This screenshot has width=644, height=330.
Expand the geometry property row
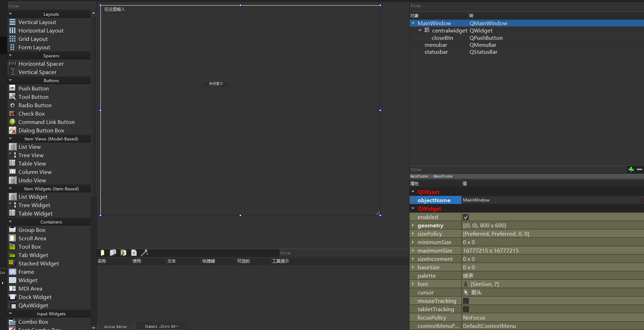[413, 226]
